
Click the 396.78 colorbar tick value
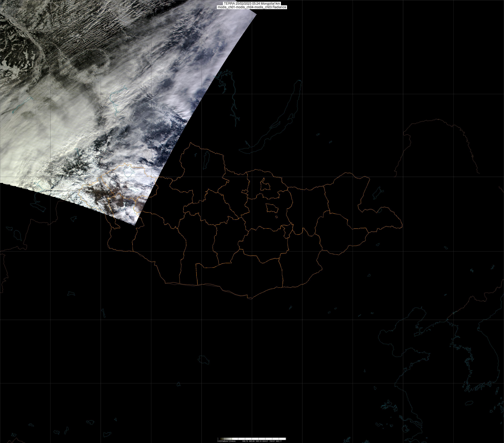(x=245, y=441)
